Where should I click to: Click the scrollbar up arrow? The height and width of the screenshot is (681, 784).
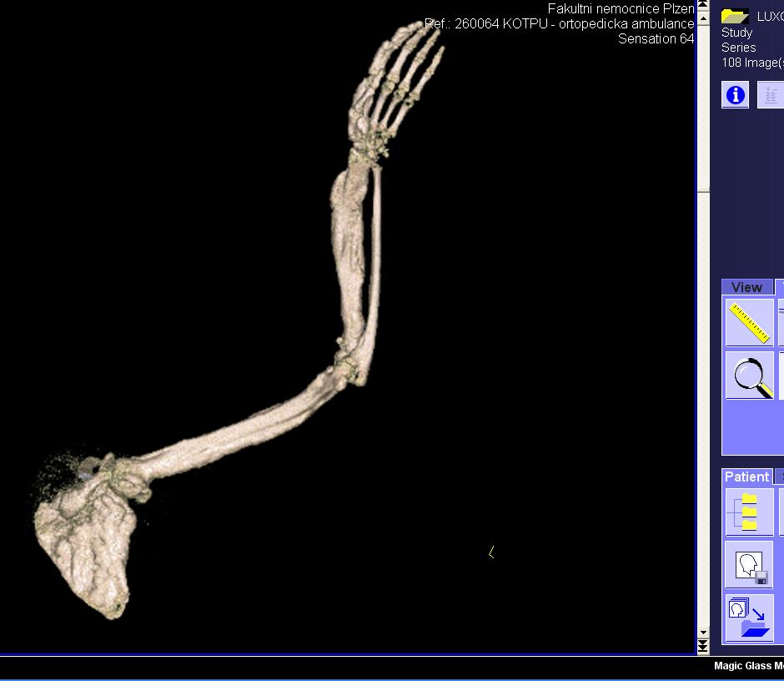click(703, 16)
